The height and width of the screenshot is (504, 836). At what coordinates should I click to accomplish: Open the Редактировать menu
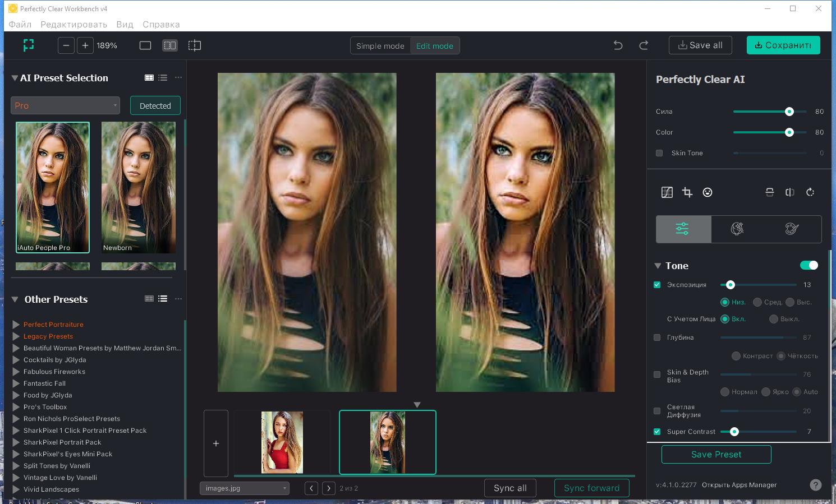[x=74, y=24]
